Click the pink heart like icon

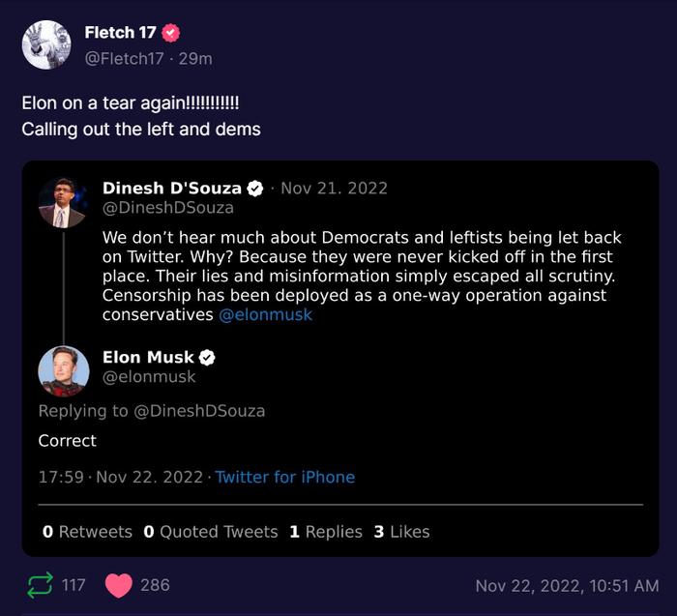click(118, 585)
